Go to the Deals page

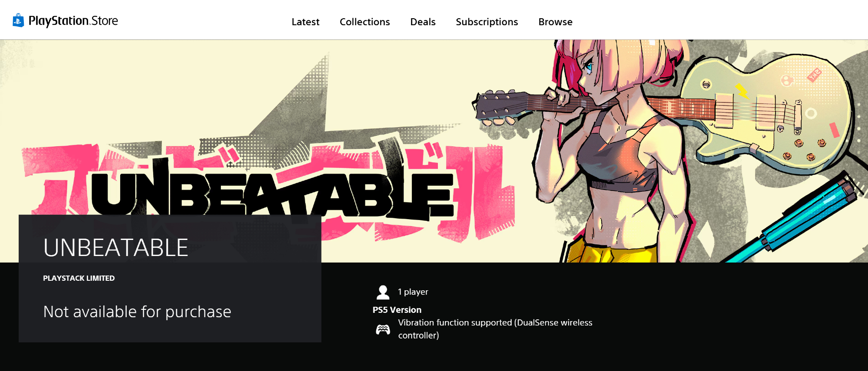pos(423,22)
